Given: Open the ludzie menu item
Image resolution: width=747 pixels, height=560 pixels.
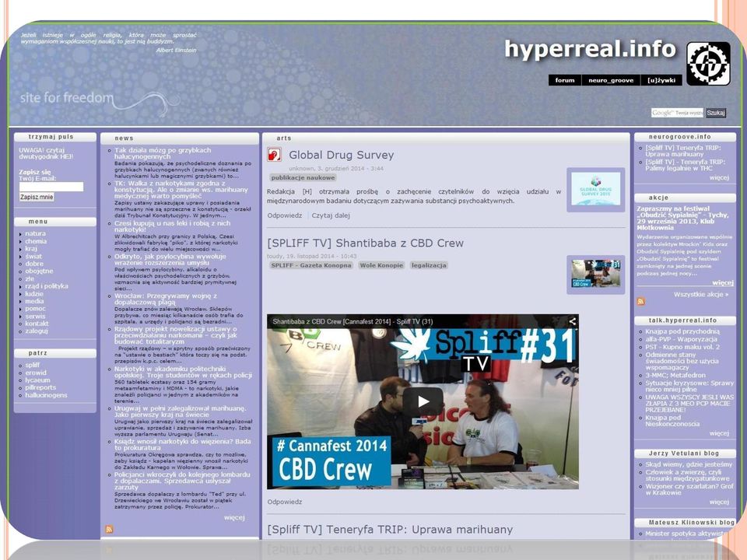Looking at the screenshot, I should 34,294.
